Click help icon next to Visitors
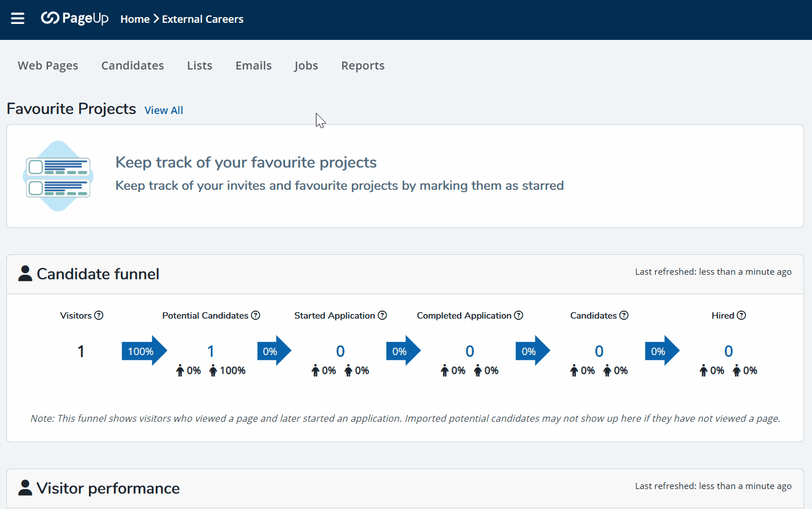Viewport: 812px width, 509px height. tap(99, 315)
